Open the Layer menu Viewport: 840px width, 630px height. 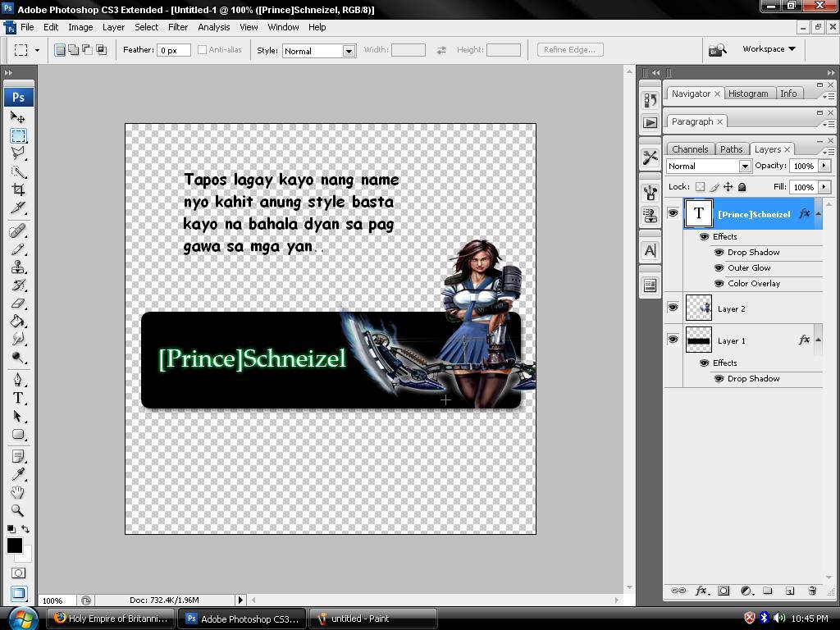point(113,27)
